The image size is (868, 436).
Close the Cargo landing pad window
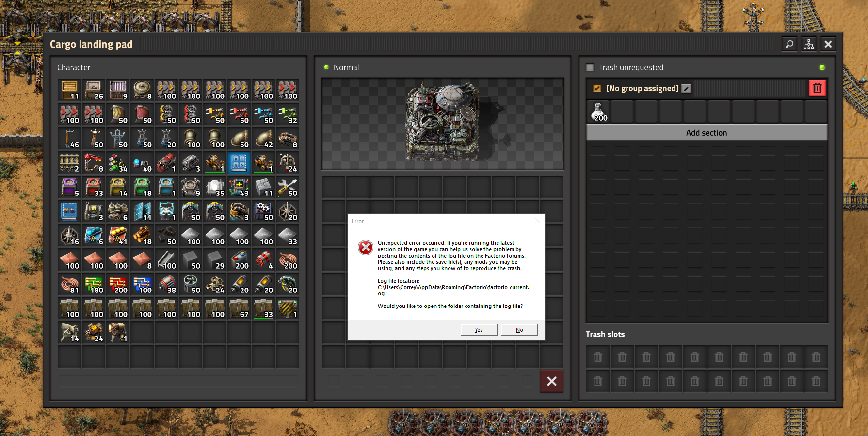pyautogui.click(x=828, y=44)
